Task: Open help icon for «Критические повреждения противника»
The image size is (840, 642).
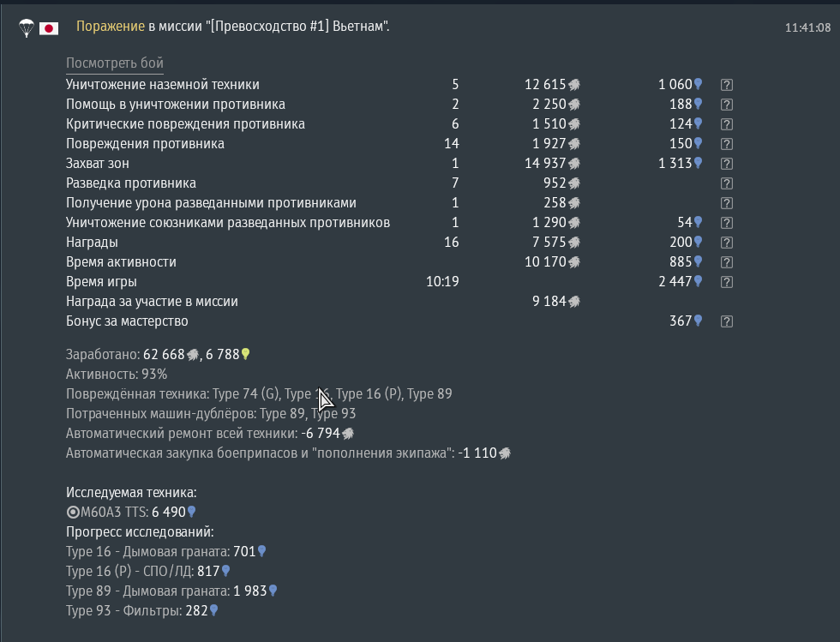Action: coord(727,124)
